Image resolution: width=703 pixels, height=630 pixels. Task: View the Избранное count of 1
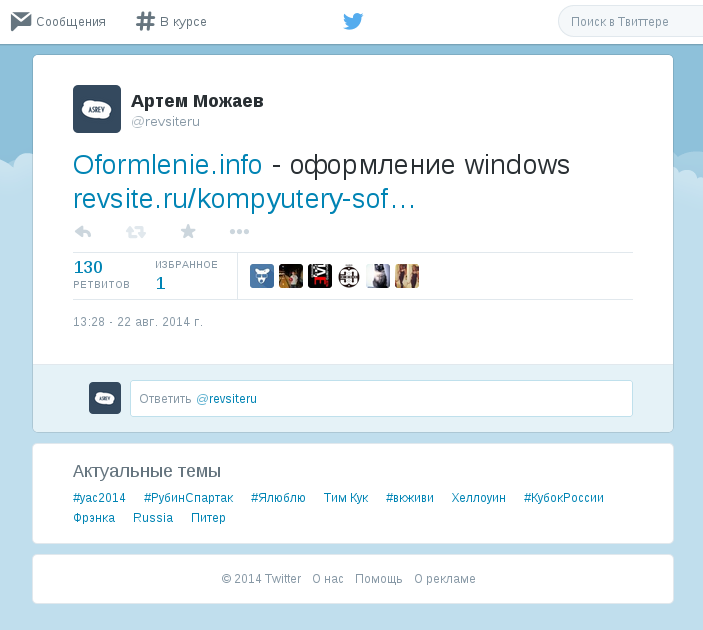click(x=186, y=275)
